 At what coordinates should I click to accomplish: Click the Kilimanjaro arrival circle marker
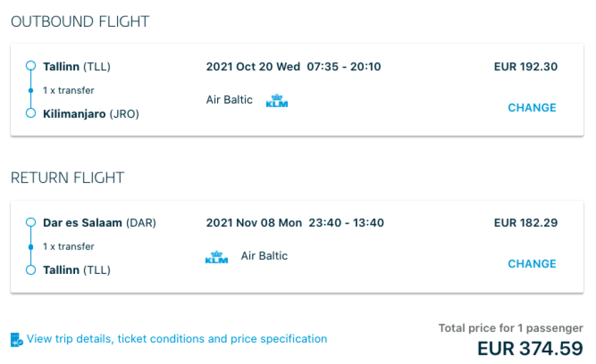[31, 113]
